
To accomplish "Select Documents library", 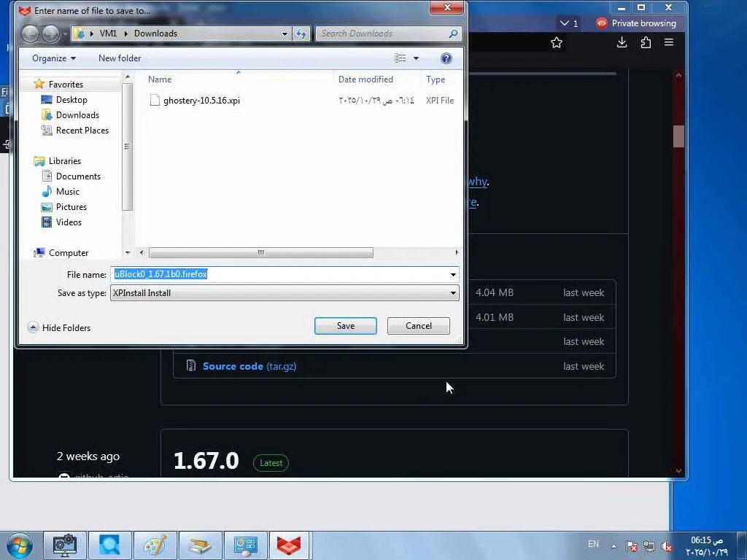I will point(78,176).
